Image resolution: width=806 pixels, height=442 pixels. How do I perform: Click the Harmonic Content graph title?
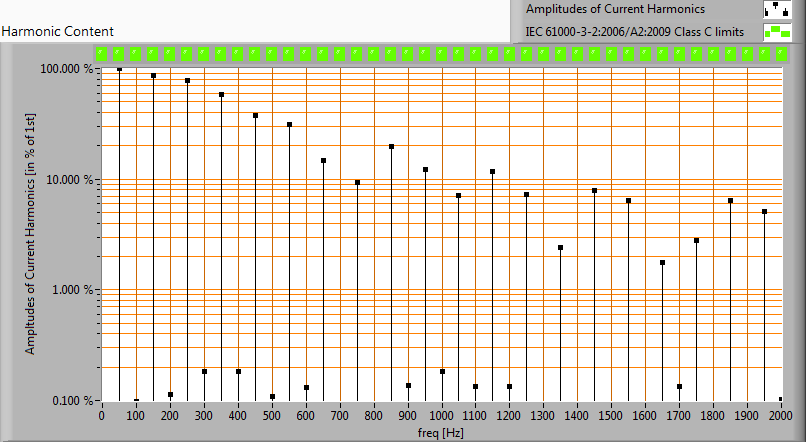(58, 32)
